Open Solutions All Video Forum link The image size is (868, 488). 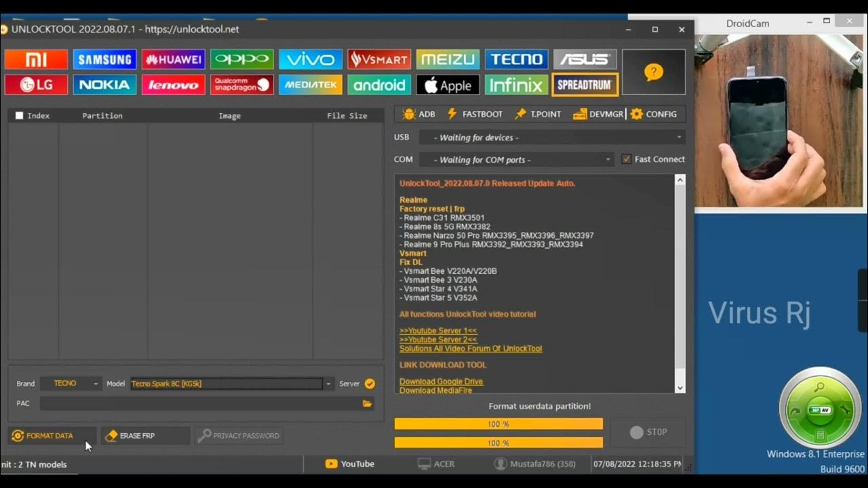(471, 348)
